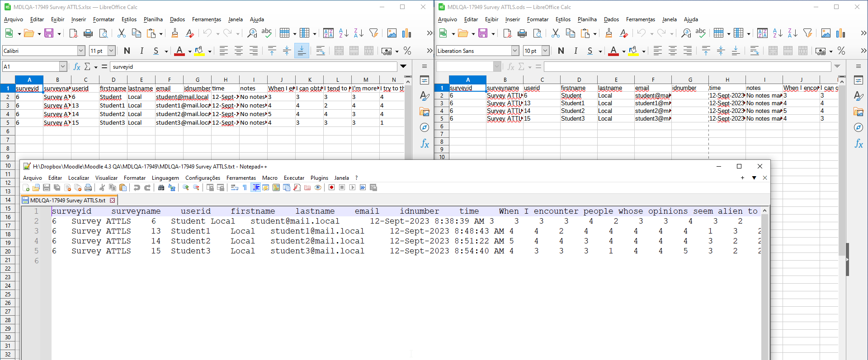Click Sort descending icon in ods Calc window

[793, 33]
